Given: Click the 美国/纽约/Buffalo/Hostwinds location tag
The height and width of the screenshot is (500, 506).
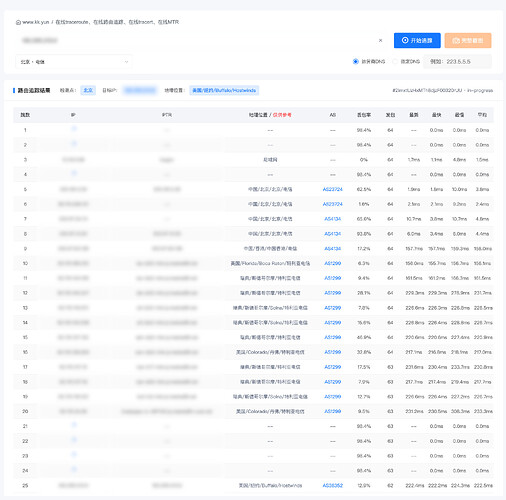Looking at the screenshot, I should [224, 90].
